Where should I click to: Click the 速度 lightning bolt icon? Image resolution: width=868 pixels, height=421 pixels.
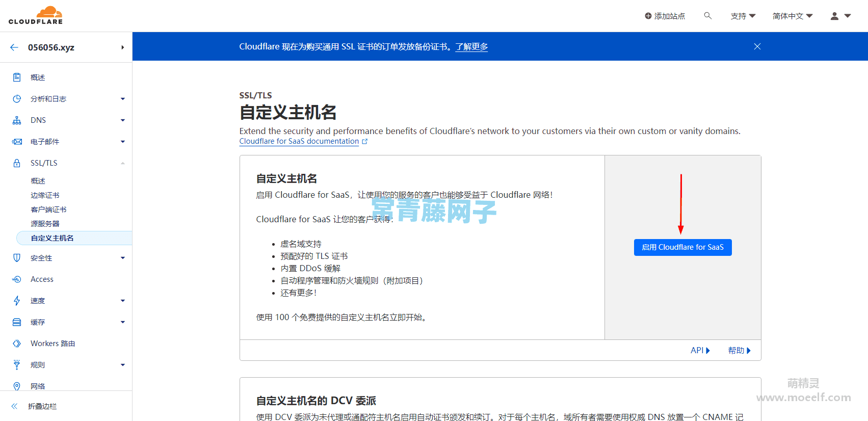(x=17, y=301)
